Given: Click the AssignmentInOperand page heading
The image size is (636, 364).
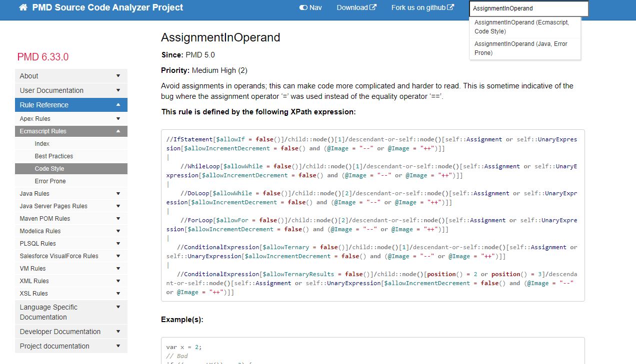Looking at the screenshot, I should pos(220,37).
